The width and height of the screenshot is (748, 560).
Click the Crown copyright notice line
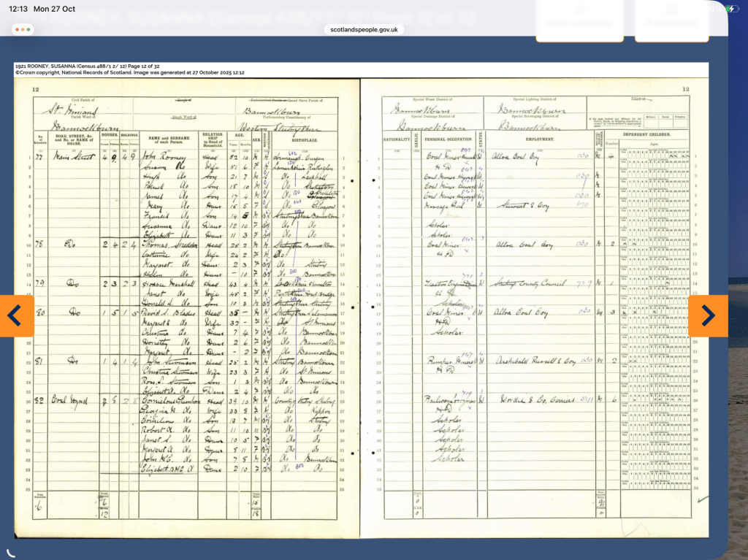coord(129,73)
